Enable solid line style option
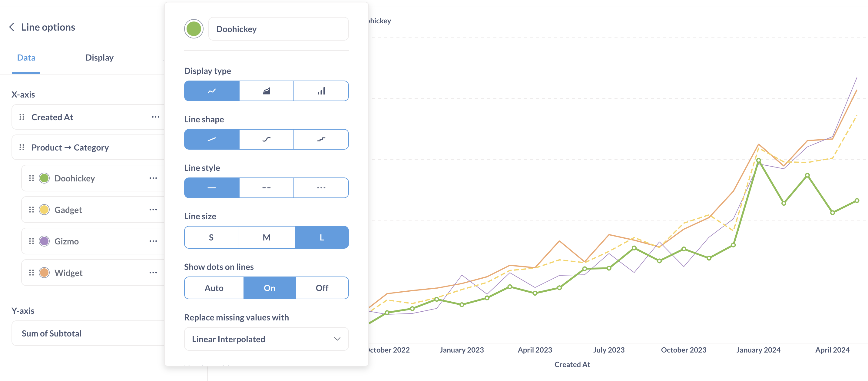Screen dimensions: 868x381 [211, 188]
